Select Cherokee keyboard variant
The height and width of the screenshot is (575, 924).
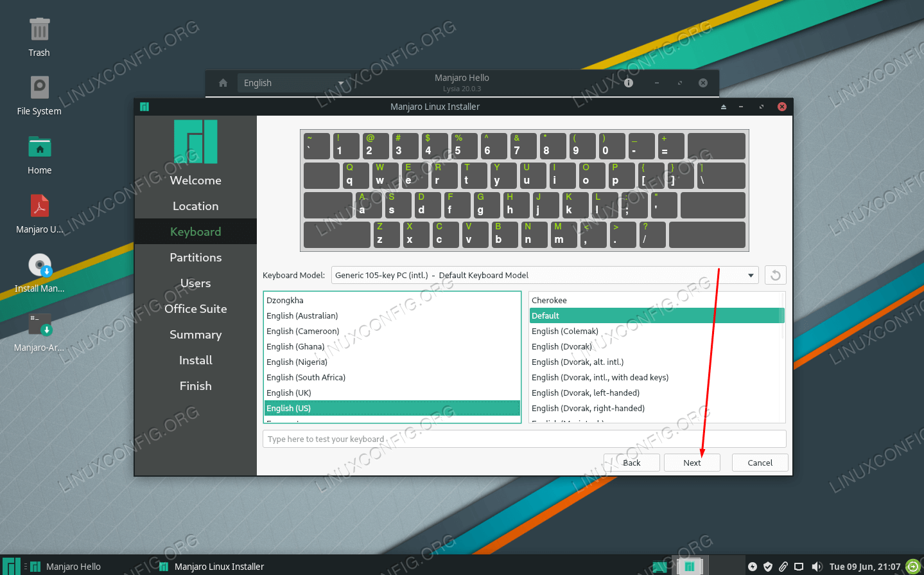[654, 300]
